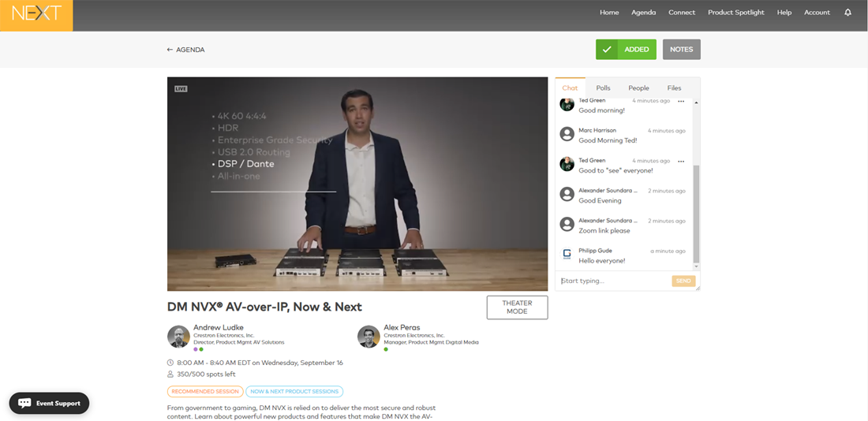Return to AGENDA via back link
868x421 pixels.
186,50
